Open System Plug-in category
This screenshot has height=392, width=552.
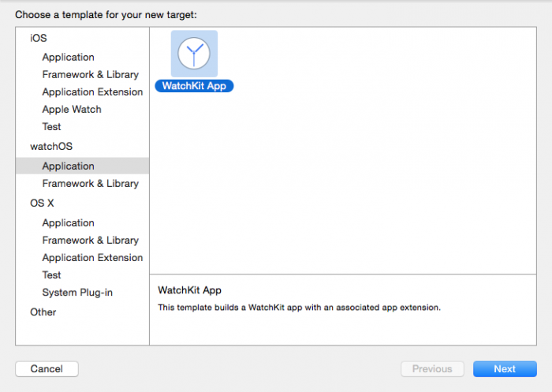pos(77,293)
